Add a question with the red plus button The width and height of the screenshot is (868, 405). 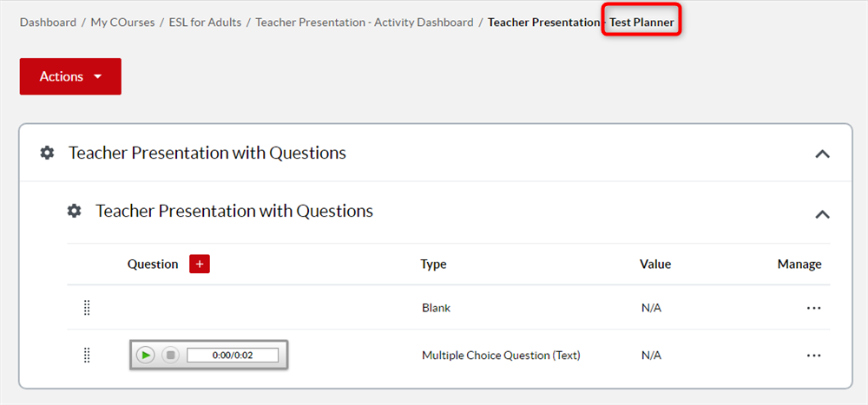coord(200,265)
